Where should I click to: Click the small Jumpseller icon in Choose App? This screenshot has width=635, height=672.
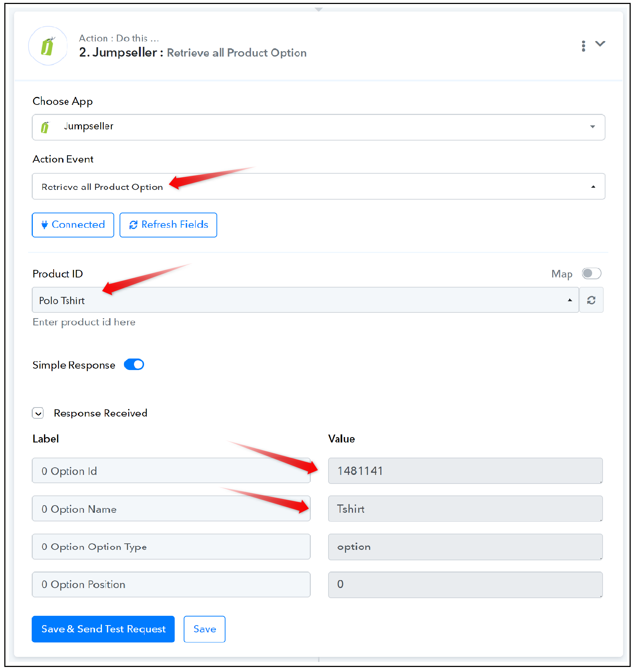(x=45, y=127)
